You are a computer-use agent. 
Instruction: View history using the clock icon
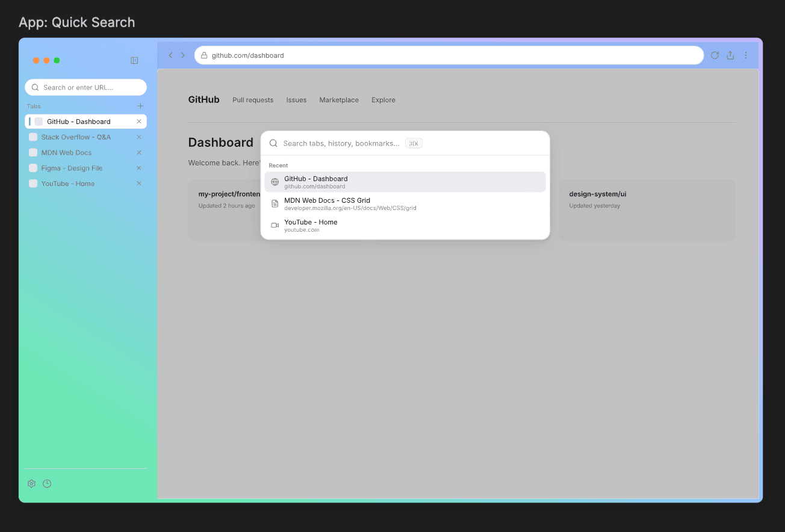pyautogui.click(x=47, y=483)
